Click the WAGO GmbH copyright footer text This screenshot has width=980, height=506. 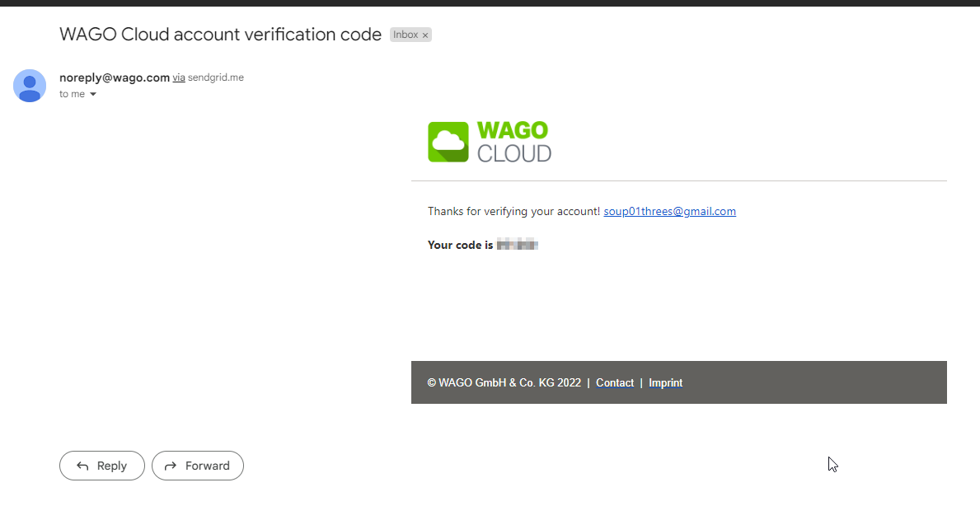504,383
